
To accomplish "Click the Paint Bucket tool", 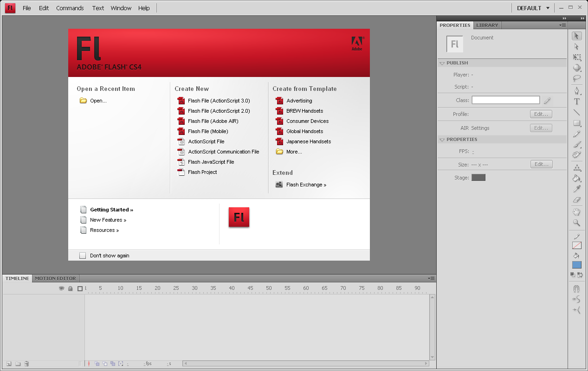I will coord(577,178).
